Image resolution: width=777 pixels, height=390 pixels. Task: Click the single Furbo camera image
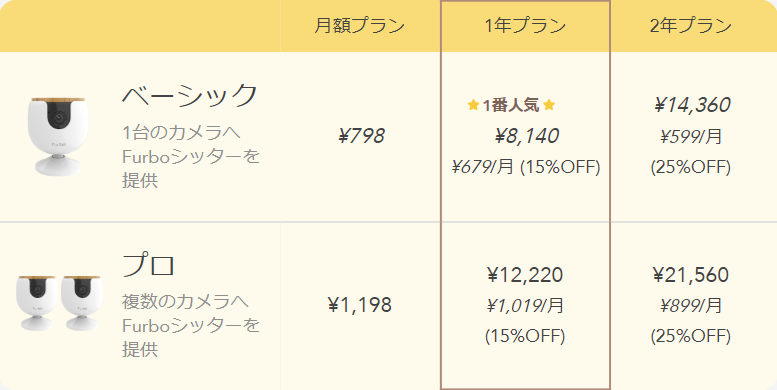[57, 136]
